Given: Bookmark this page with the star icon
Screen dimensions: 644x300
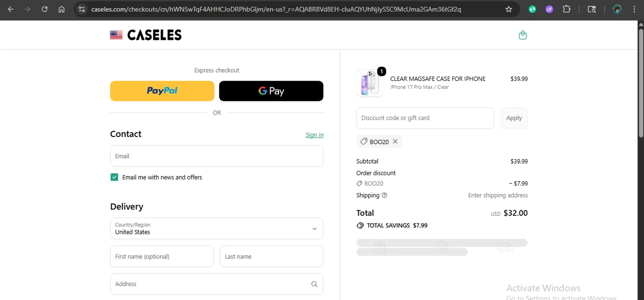Looking at the screenshot, I should tap(509, 9).
